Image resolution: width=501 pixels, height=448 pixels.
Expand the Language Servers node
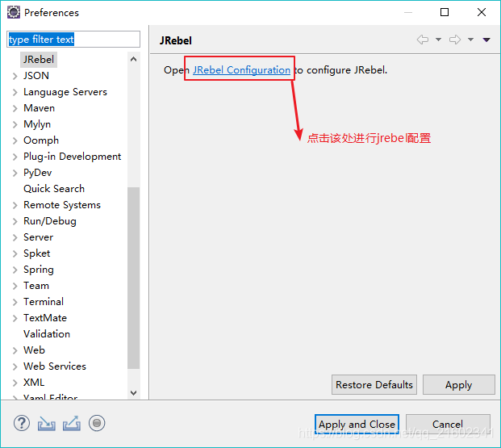point(15,92)
